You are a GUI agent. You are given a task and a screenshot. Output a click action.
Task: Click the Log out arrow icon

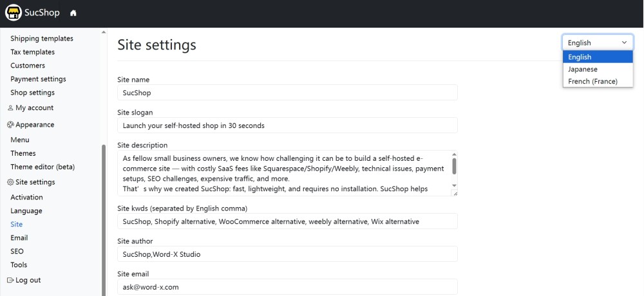coord(10,281)
